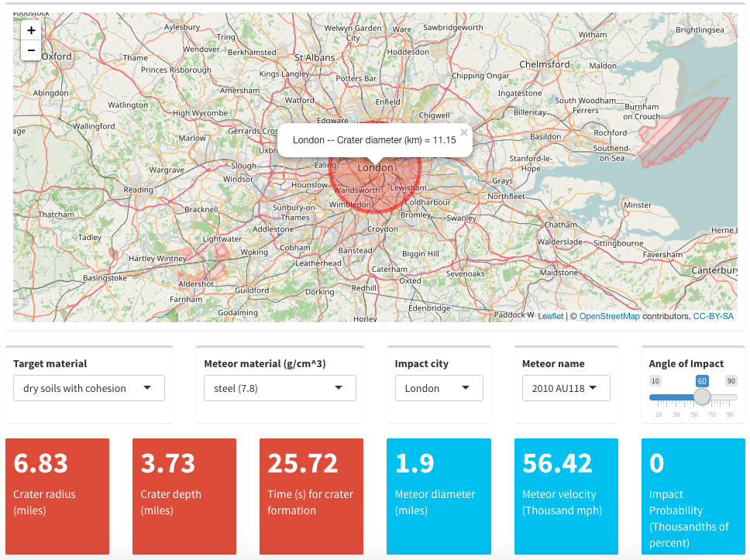The height and width of the screenshot is (560, 750).
Task: Click the Impact Probability info box
Action: pos(693,496)
